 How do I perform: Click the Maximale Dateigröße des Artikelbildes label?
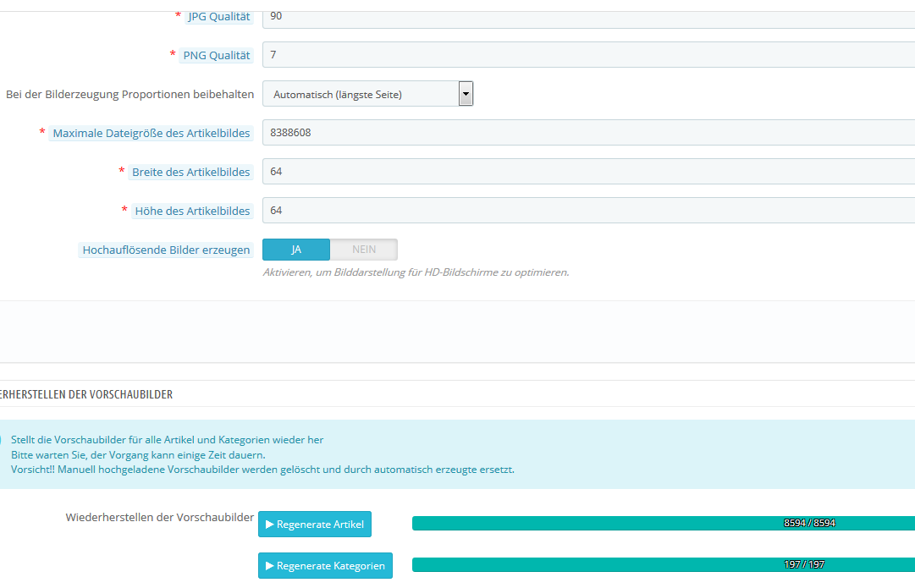coord(151,133)
